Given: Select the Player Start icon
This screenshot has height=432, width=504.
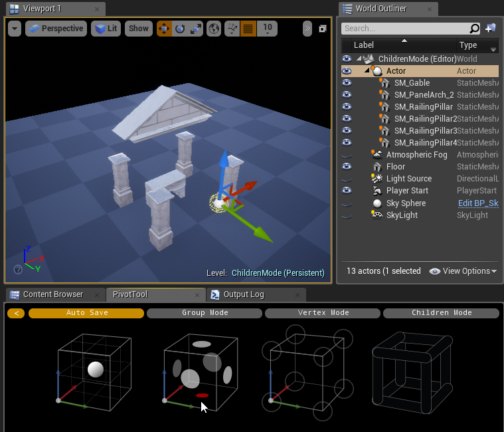Looking at the screenshot, I should (377, 191).
